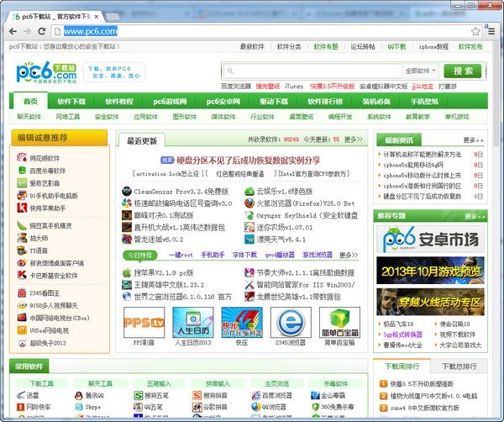Click the 云娱乐v1.6 green icon
The width and height of the screenshot is (504, 422).
(249, 192)
